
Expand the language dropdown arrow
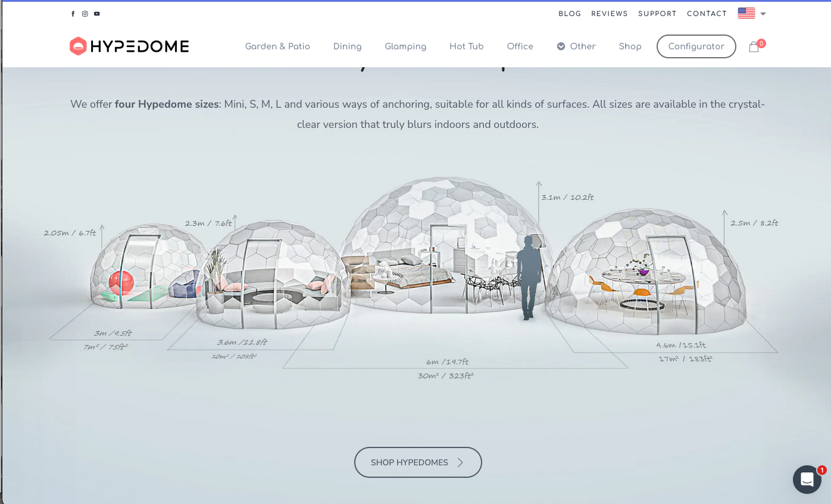click(x=763, y=14)
